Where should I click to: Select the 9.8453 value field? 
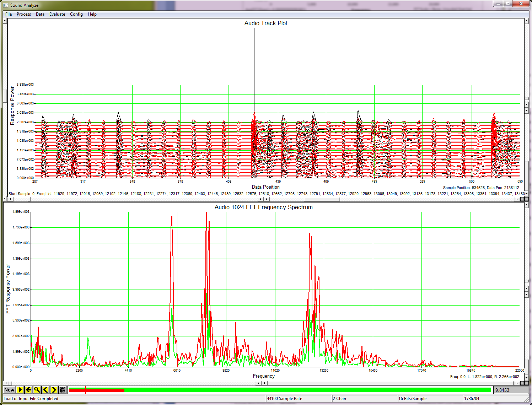click(511, 390)
